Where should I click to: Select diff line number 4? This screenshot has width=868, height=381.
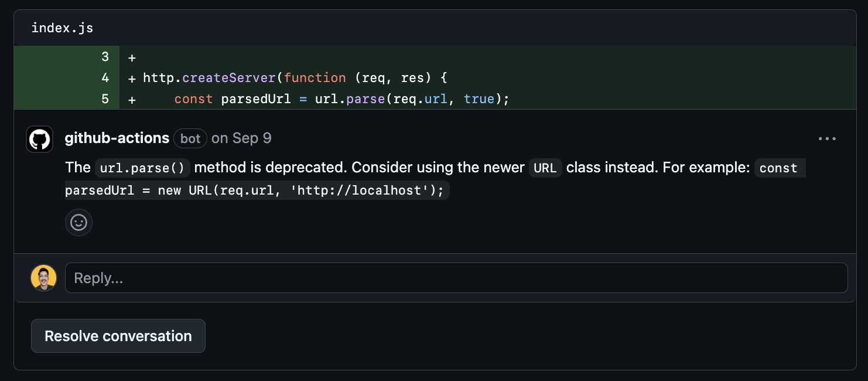coord(105,78)
